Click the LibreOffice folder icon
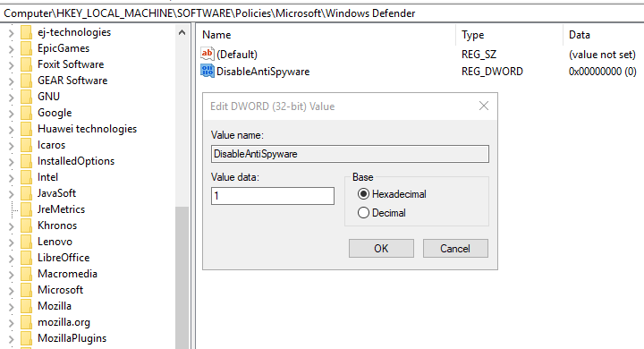 coord(26,258)
